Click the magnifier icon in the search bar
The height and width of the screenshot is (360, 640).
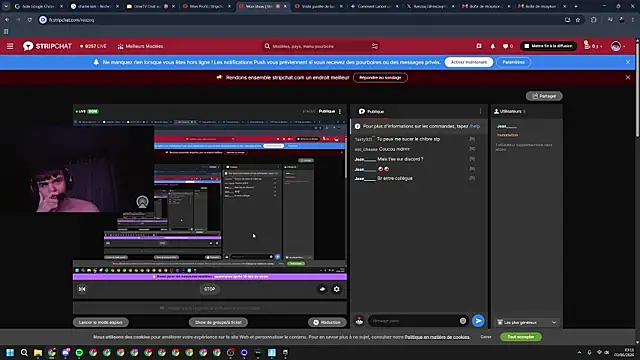(x=267, y=46)
